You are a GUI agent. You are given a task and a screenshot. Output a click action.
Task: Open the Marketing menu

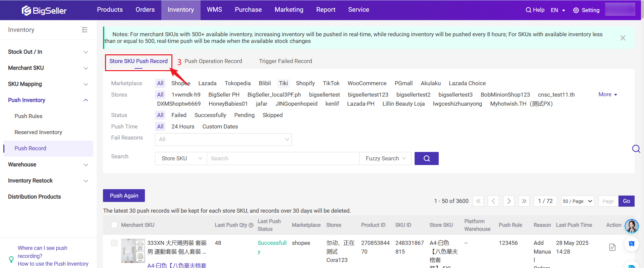(x=289, y=10)
